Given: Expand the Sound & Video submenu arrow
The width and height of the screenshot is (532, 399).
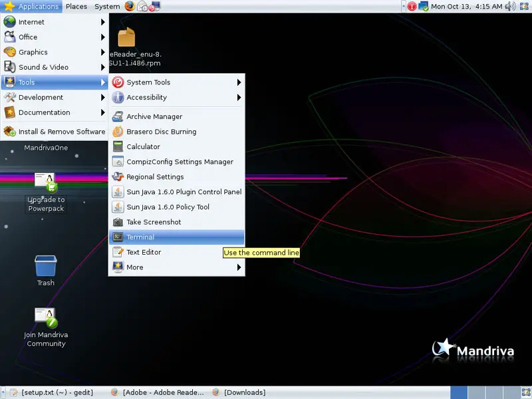Looking at the screenshot, I should (x=103, y=67).
